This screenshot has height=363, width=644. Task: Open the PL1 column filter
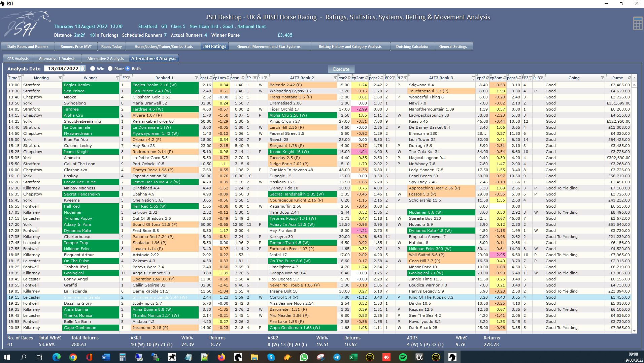click(x=265, y=78)
